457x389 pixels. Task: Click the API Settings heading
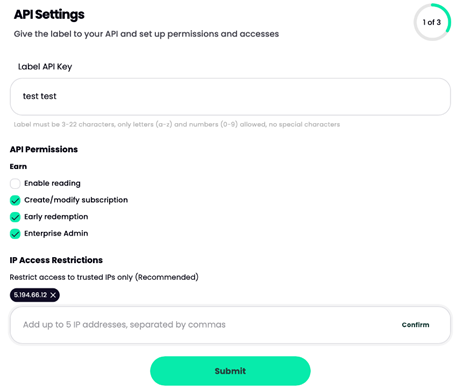(x=49, y=15)
